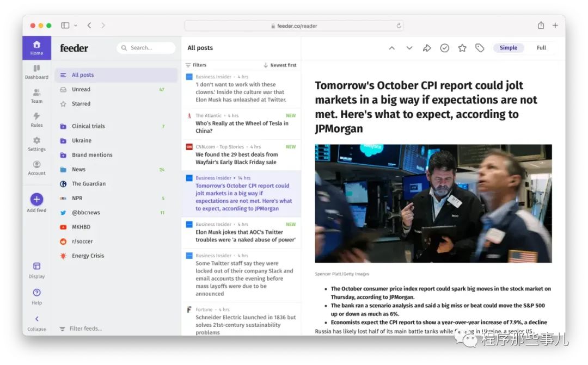This screenshot has width=588, height=365.
Task: Open the browser Share menu
Action: [541, 25]
